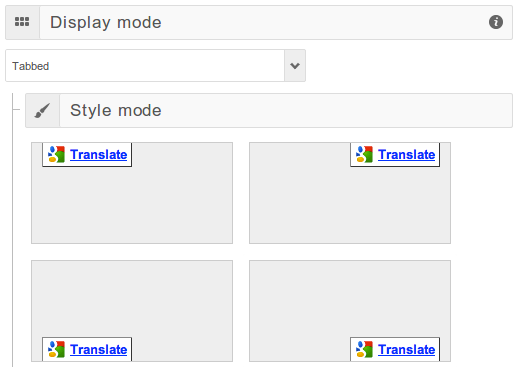Click the Translate link in top-right preview
This screenshot has height=367, width=518.
(407, 155)
